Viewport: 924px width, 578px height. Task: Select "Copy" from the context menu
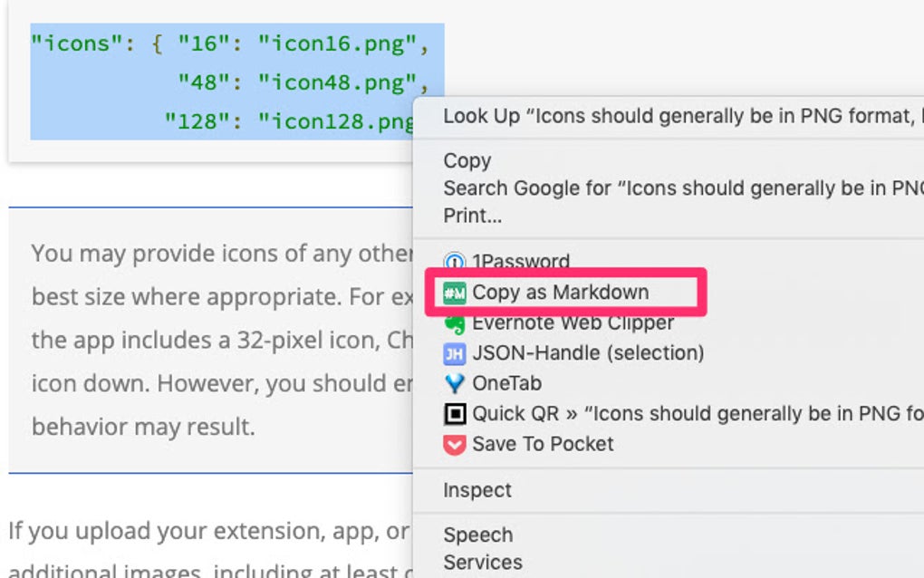click(x=467, y=160)
